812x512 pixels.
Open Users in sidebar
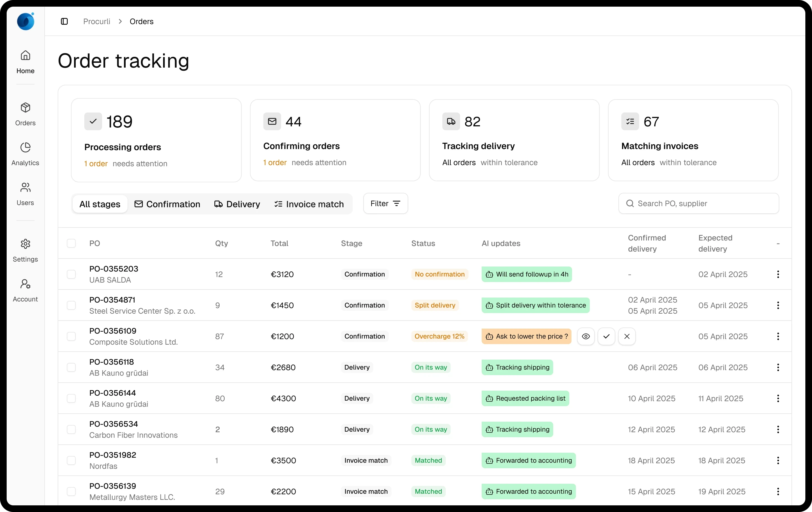[25, 194]
